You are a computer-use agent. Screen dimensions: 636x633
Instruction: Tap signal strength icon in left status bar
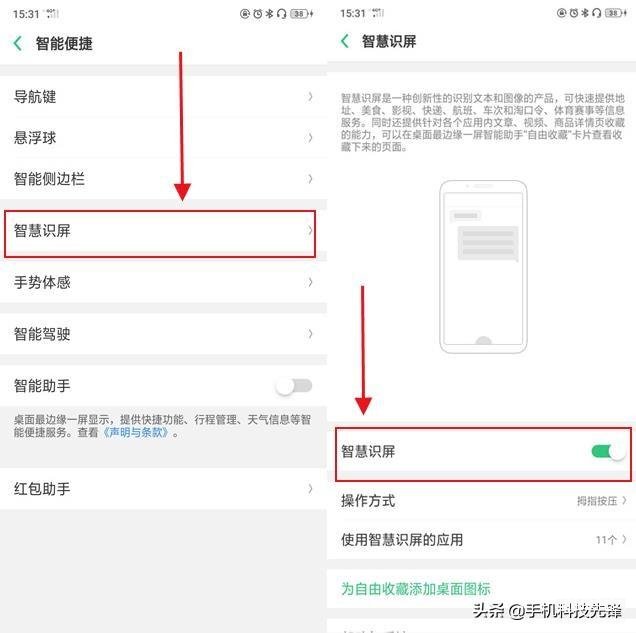(x=52, y=13)
